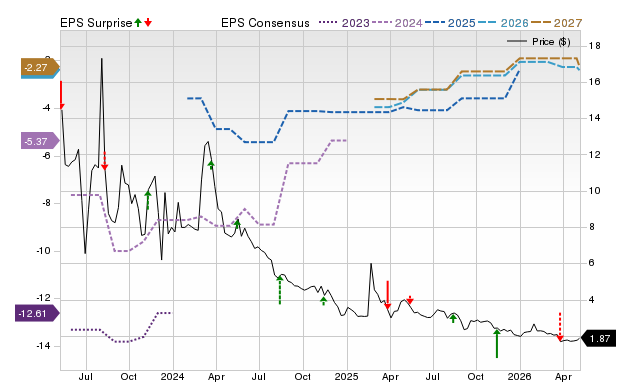This screenshot has width=640, height=382.
Task: Click the 8 label on the right price axis
Action: click(591, 227)
